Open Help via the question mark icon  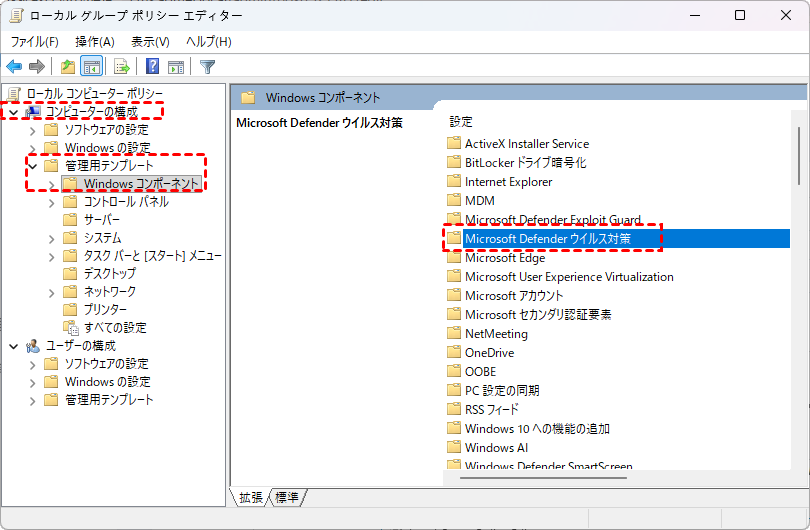click(152, 67)
